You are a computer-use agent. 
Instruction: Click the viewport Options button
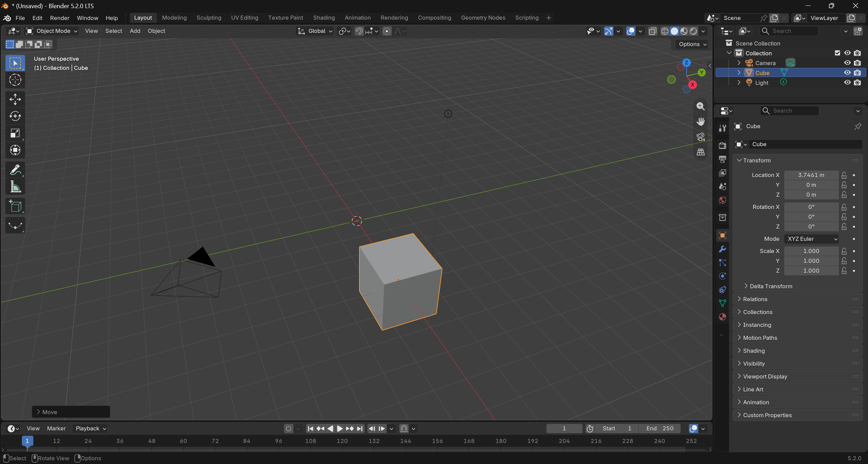tap(693, 44)
